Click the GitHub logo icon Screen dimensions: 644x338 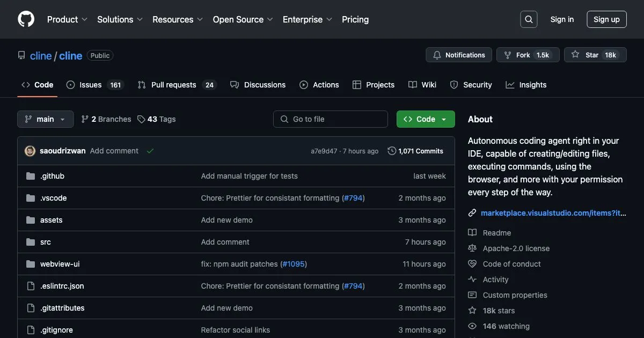pyautogui.click(x=25, y=19)
